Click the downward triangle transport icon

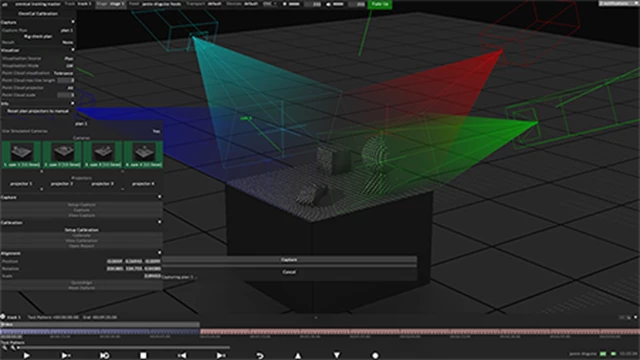[337, 356]
